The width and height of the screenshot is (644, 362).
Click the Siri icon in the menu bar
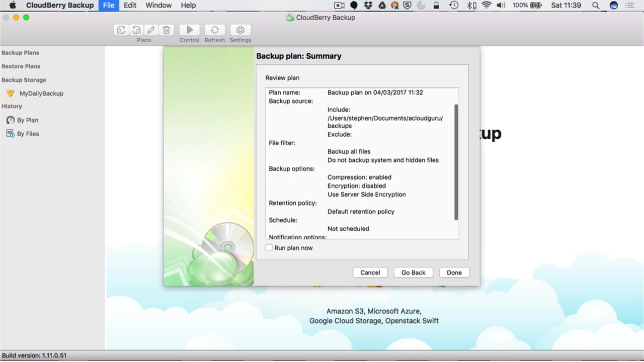[x=613, y=6]
